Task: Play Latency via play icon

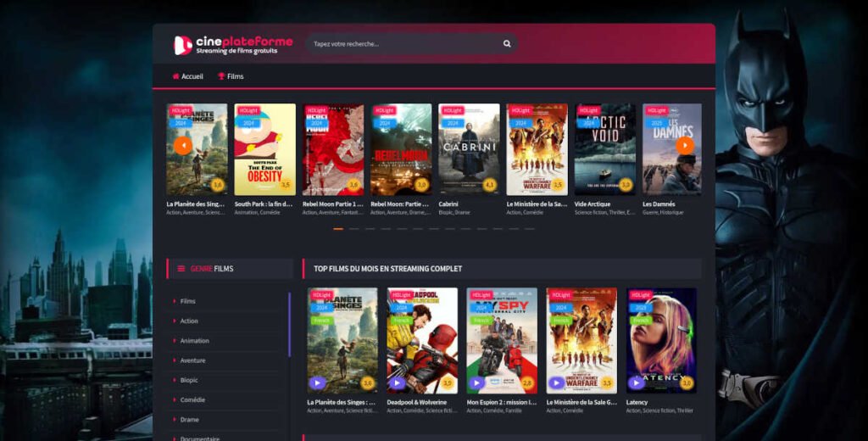Action: [636, 382]
